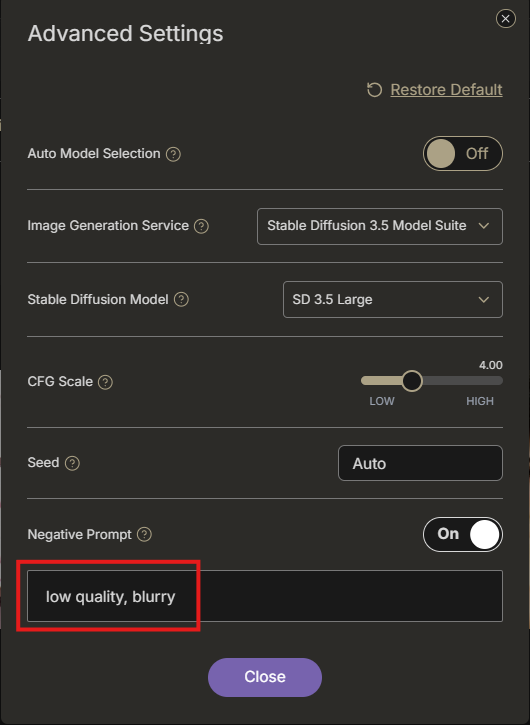
Task: Expand the SD 3.5 Large model dropdown
Action: [x=393, y=300]
